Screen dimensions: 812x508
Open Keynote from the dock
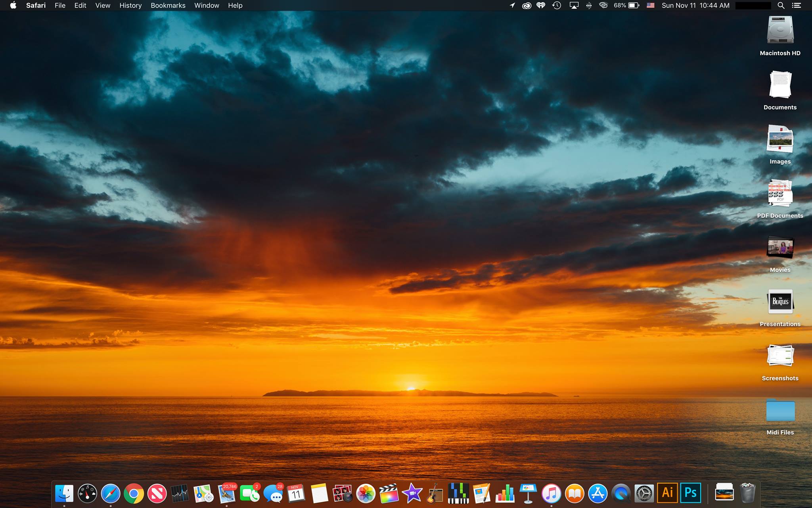[528, 494]
